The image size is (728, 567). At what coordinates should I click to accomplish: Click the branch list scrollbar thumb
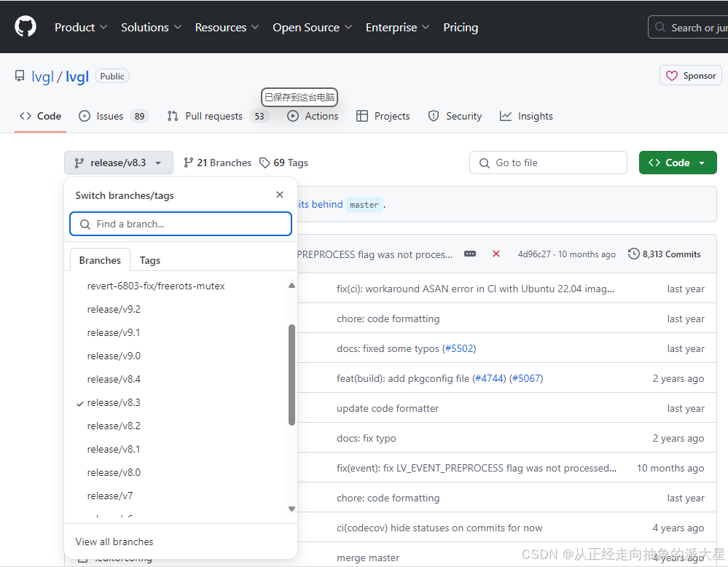(x=291, y=375)
